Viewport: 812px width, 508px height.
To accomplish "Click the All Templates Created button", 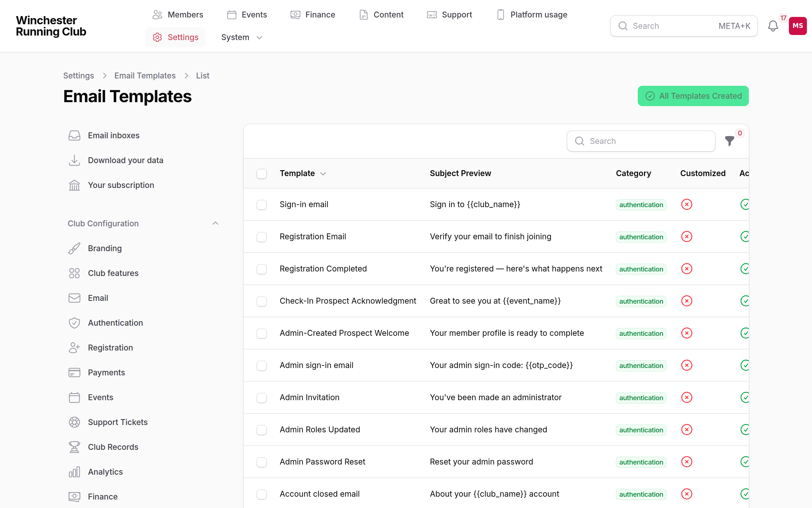I will click(693, 96).
